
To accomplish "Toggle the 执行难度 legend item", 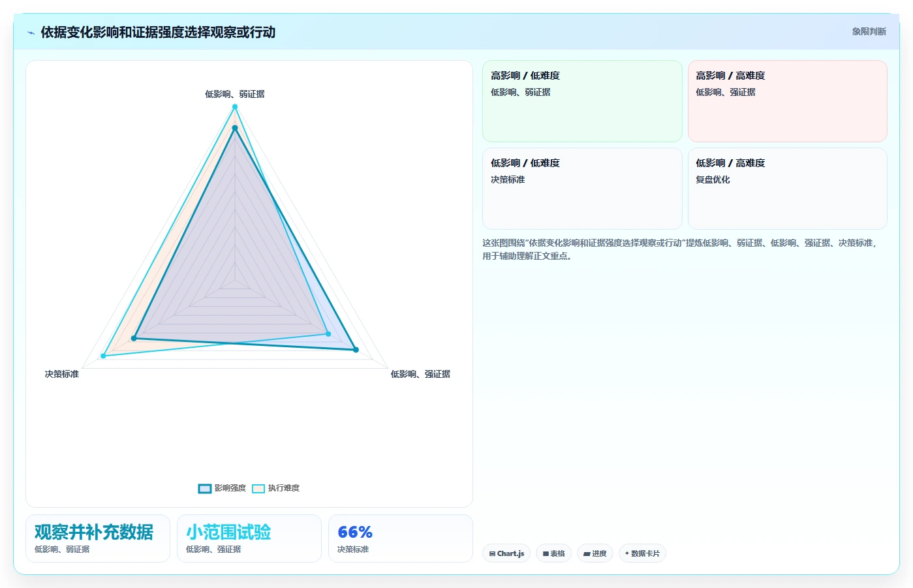I will tap(275, 488).
